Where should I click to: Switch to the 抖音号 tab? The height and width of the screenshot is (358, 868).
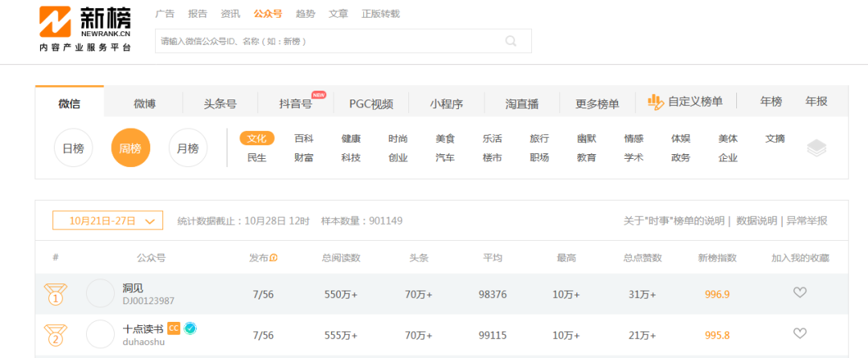(x=296, y=104)
